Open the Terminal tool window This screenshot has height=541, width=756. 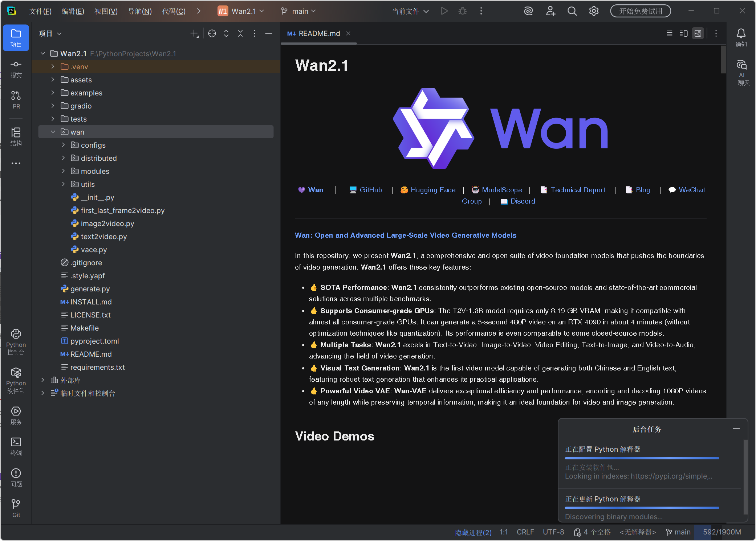[x=16, y=446]
